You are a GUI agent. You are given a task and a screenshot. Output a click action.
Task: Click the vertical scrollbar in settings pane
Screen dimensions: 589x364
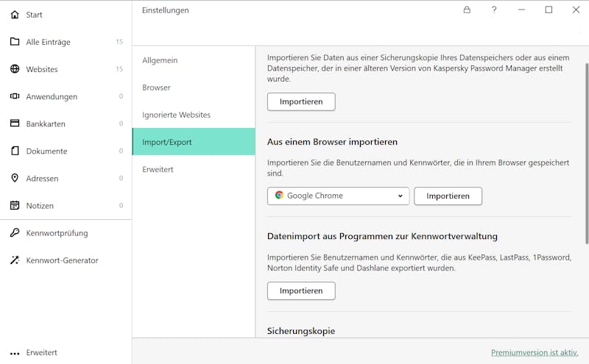click(x=586, y=154)
